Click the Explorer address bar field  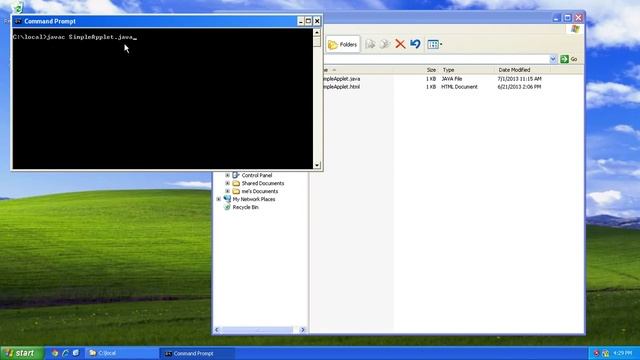click(x=437, y=59)
